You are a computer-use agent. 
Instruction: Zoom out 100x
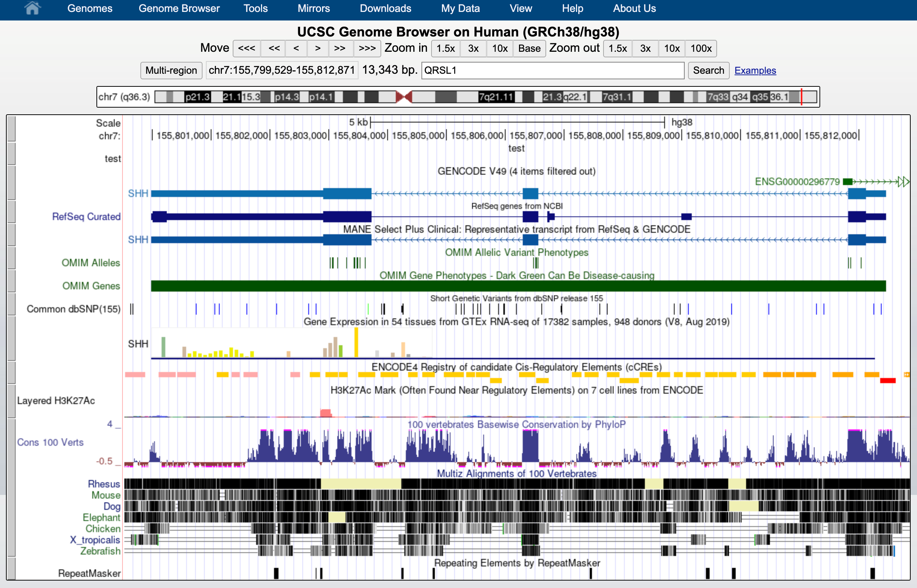pos(701,48)
